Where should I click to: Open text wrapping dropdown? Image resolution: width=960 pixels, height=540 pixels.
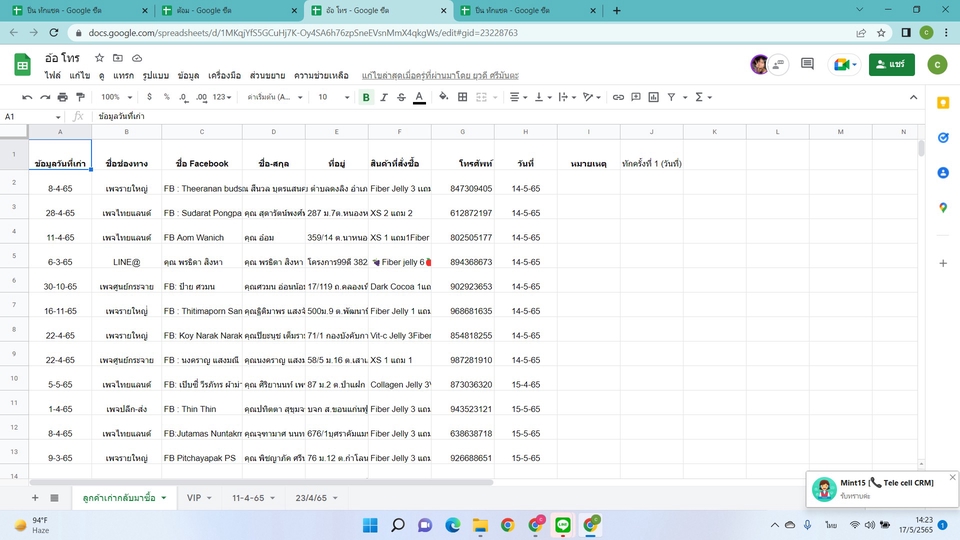(x=567, y=97)
